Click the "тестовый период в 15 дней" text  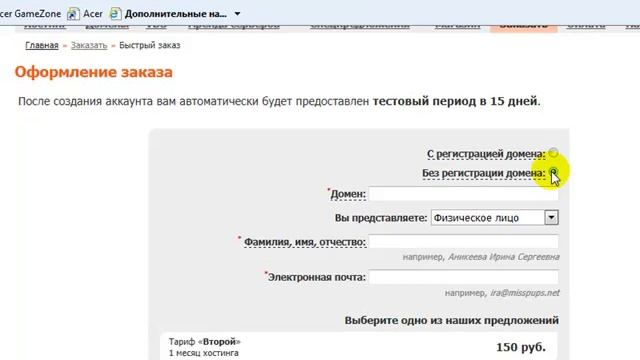[x=455, y=101]
